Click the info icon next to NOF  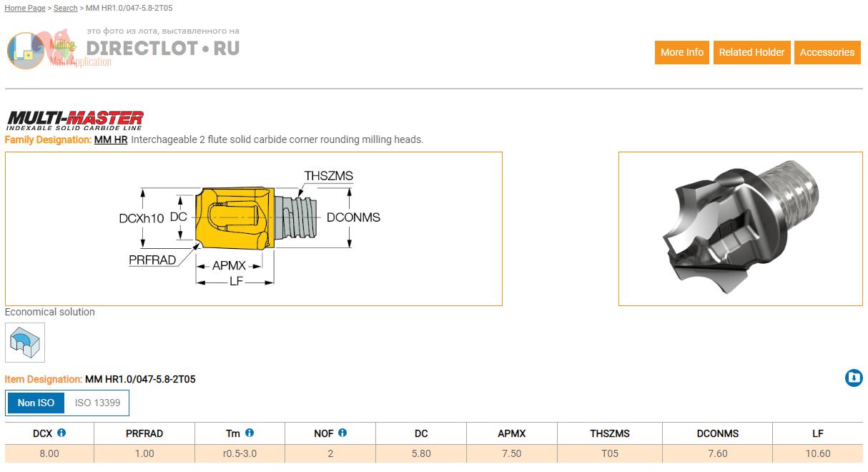point(342,433)
